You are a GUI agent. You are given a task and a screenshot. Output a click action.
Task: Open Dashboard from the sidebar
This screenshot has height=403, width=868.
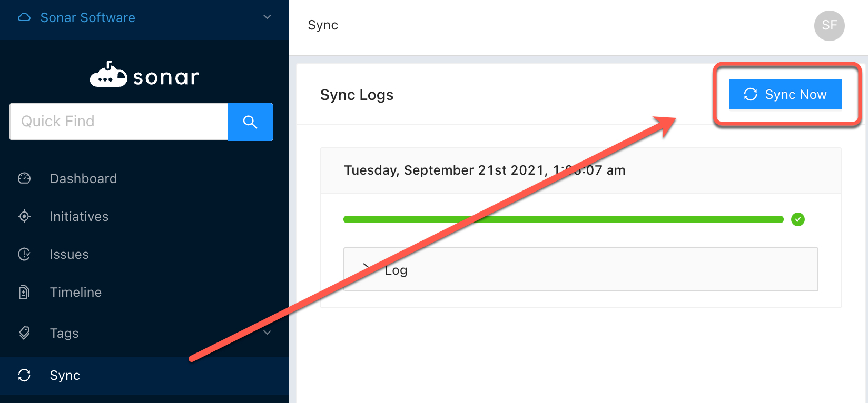point(83,178)
